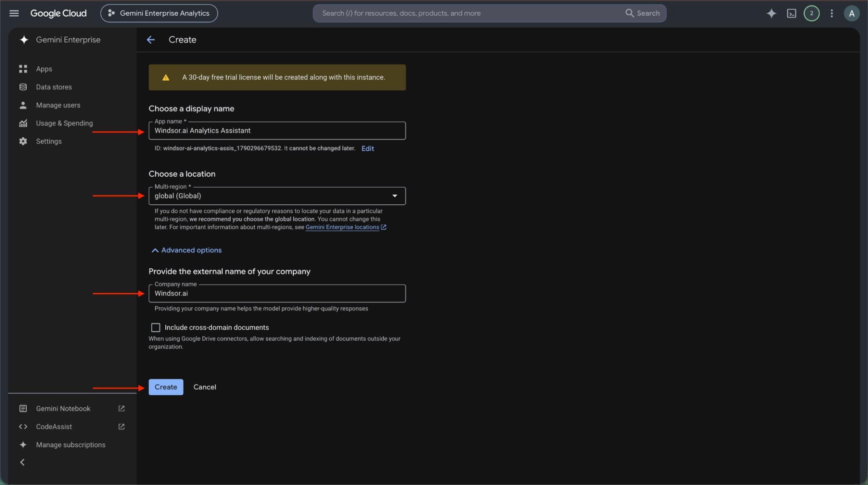Collapse the sidebar with the chevron
The image size is (868, 485).
click(22, 462)
